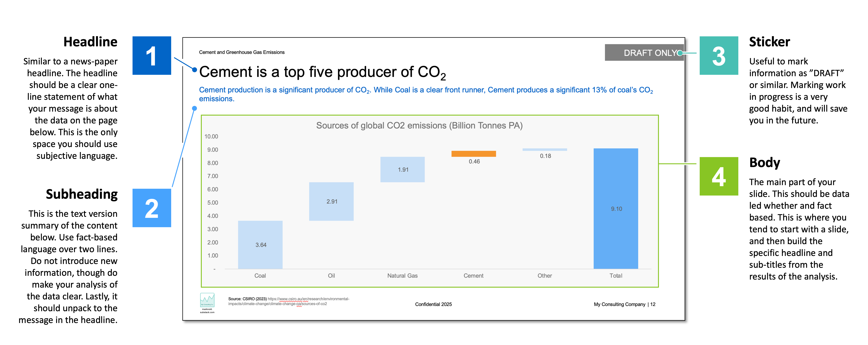Screen dimensions: 868x345
Task: Click the My Consulting Co. logo
Action: [207, 300]
